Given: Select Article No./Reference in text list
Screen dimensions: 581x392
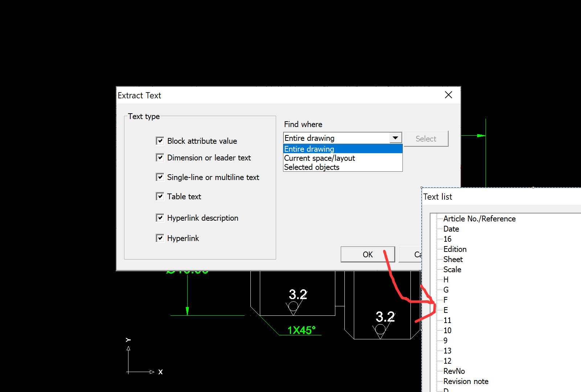Looking at the screenshot, I should point(479,219).
